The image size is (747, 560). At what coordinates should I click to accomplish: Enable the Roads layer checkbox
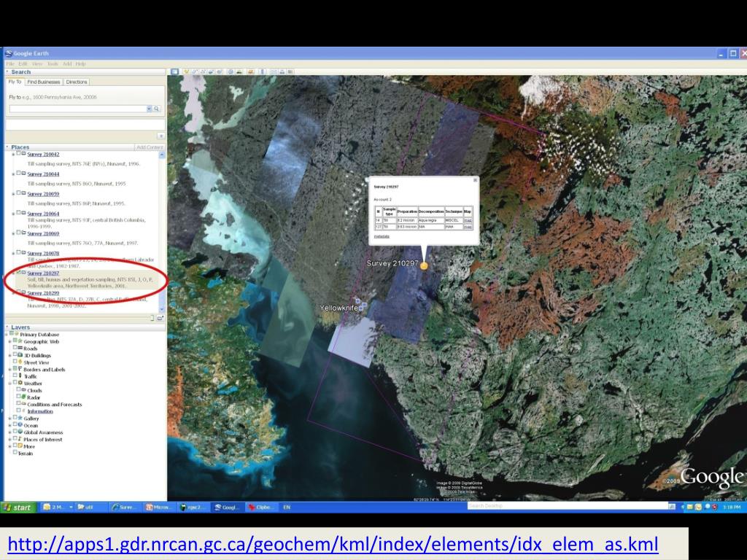tap(15, 348)
